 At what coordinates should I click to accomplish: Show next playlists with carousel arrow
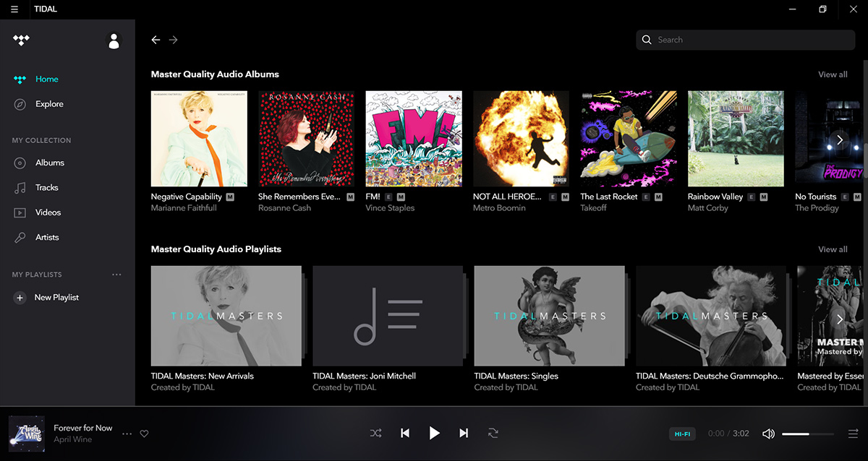pyautogui.click(x=839, y=319)
